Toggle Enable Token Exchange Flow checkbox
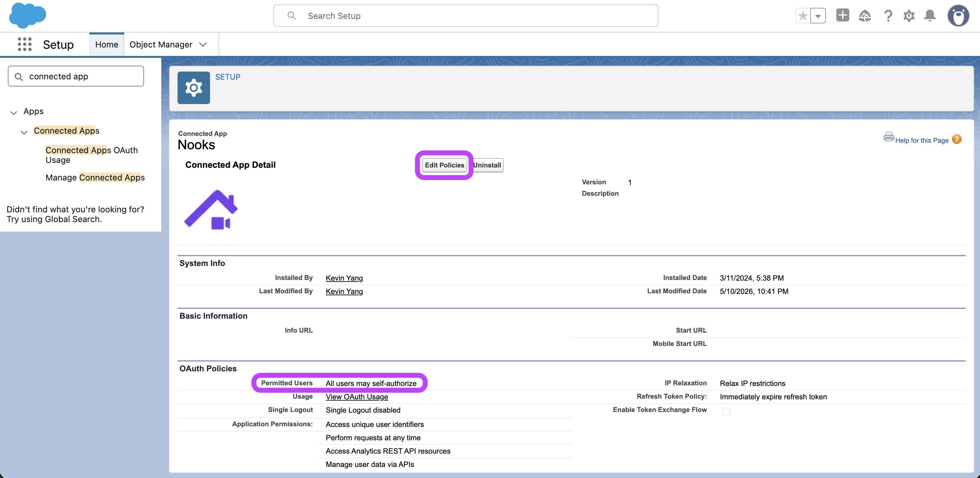980x478 pixels. [726, 411]
